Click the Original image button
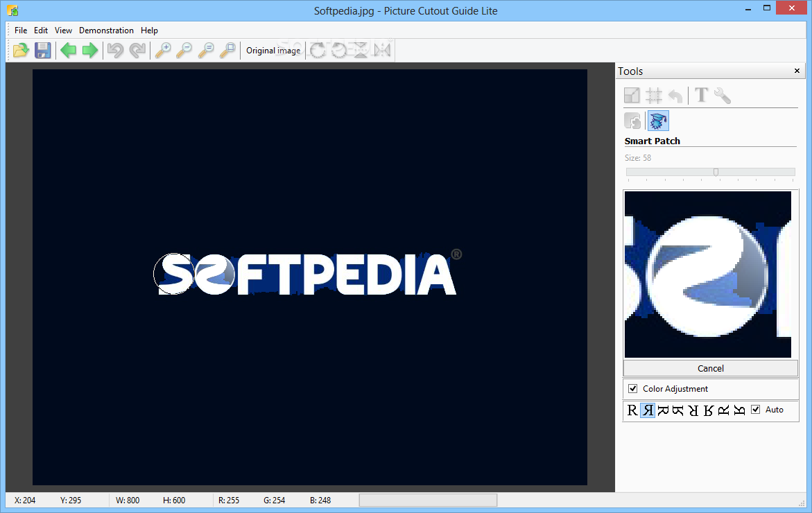The height and width of the screenshot is (513, 812). pyautogui.click(x=273, y=50)
